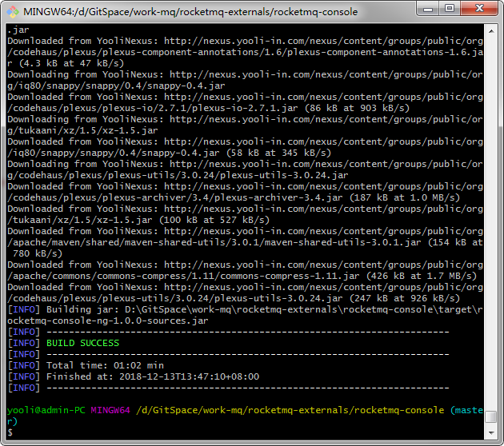Click the MINGW64 Git Bash title bar icon
The width and height of the screenshot is (504, 446).
pyautogui.click(x=13, y=12)
